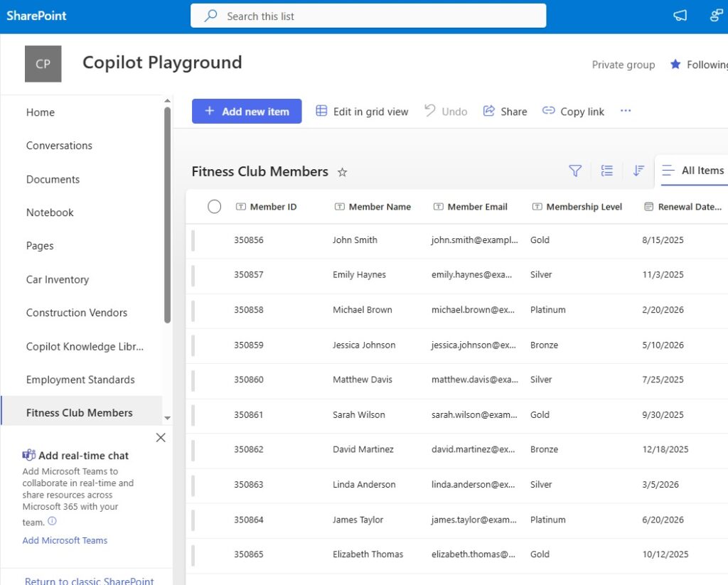Favorite the list with the star icon
728x585 pixels.
pos(342,172)
